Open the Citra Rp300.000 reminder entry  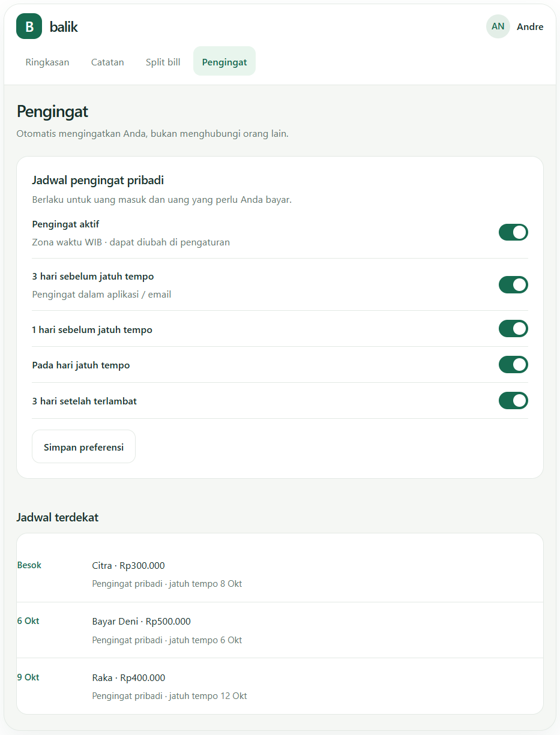[280, 574]
